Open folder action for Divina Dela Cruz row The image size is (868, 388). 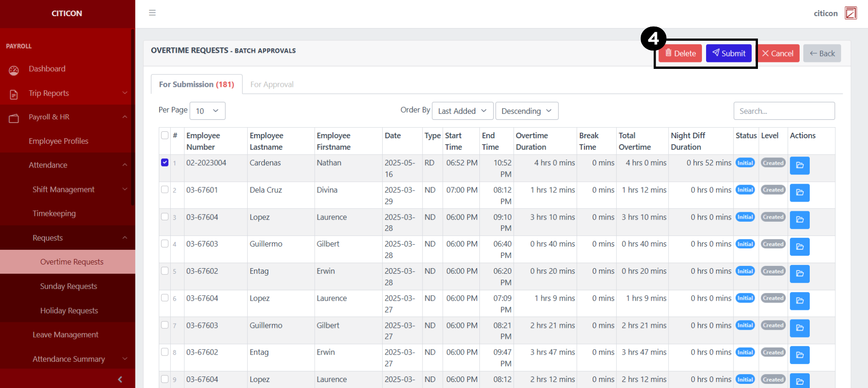[799, 192]
